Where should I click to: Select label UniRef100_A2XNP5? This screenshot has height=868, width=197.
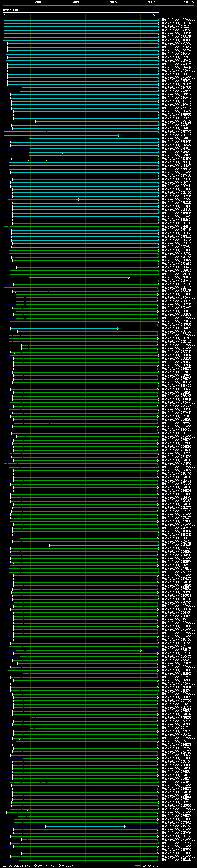177,159
